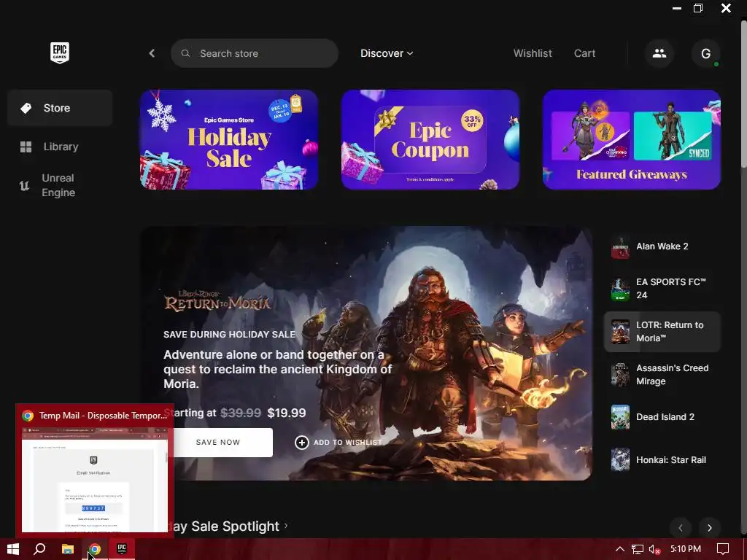This screenshot has height=560, width=747.
Task: Open the notification center icon
Action: point(723,549)
